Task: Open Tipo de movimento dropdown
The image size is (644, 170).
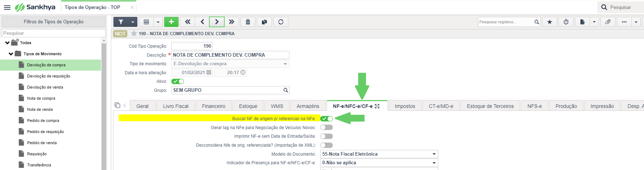Action: tap(285, 64)
